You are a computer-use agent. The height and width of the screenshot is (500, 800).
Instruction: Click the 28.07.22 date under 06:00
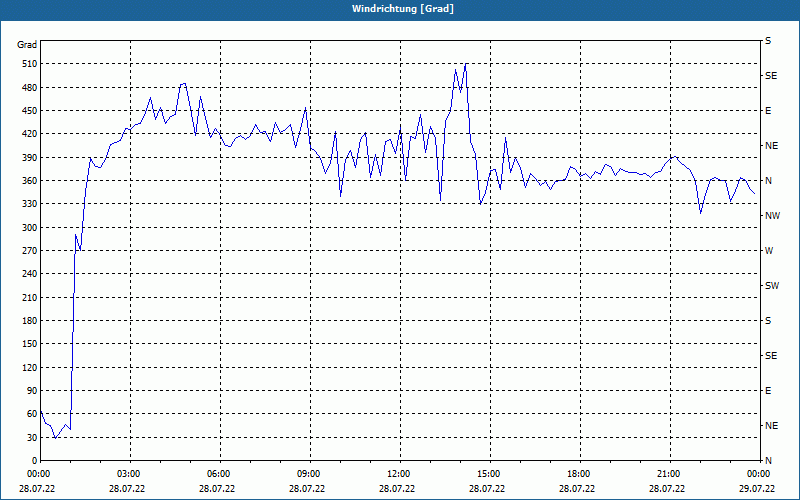[x=217, y=489]
